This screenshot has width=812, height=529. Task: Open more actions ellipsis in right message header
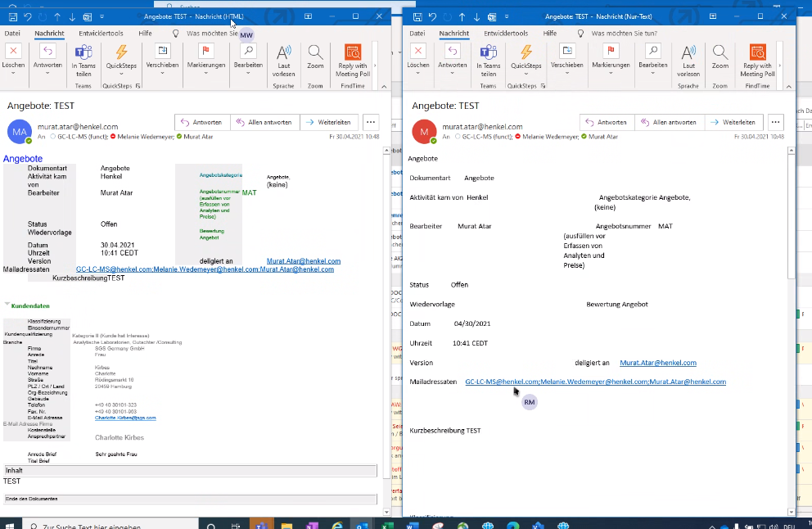pos(775,122)
